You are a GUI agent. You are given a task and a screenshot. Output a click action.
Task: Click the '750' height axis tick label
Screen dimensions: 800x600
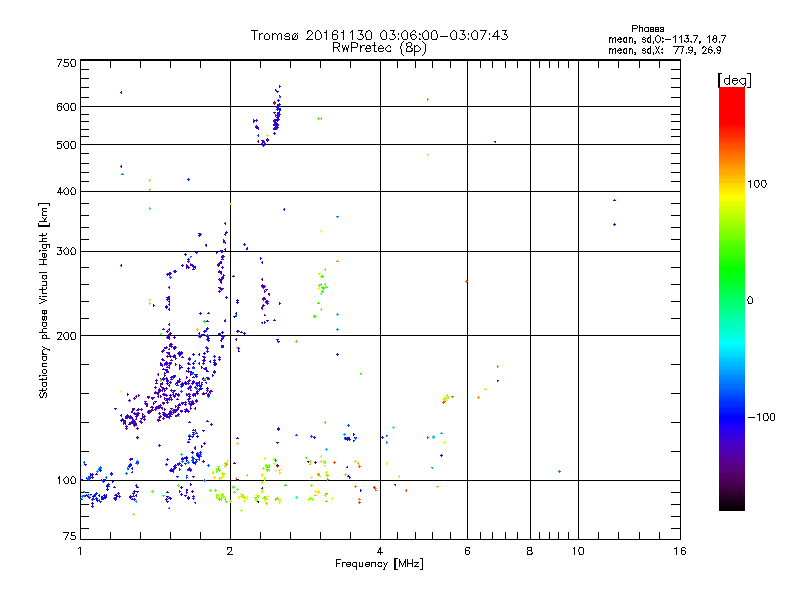pyautogui.click(x=66, y=63)
